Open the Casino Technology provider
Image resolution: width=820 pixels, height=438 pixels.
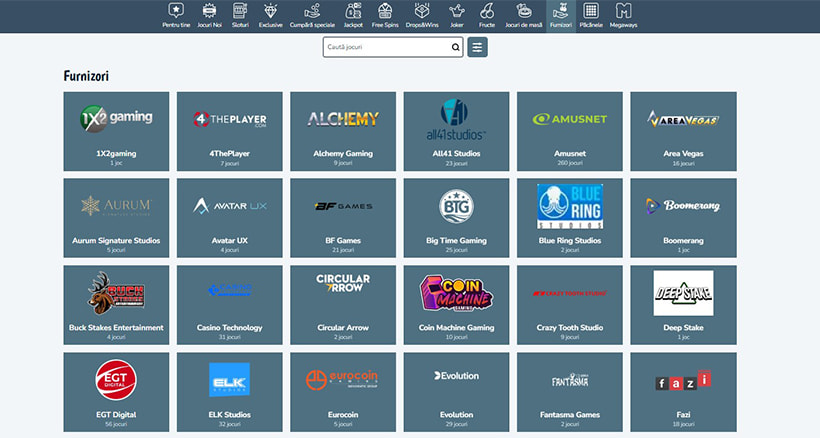230,305
